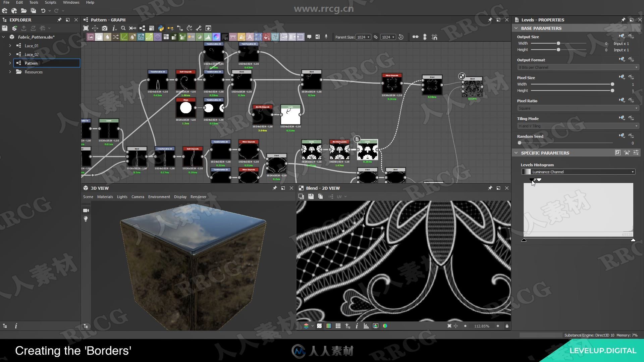
Task: Click the 112.85% zoom value field
Action: pos(482,326)
